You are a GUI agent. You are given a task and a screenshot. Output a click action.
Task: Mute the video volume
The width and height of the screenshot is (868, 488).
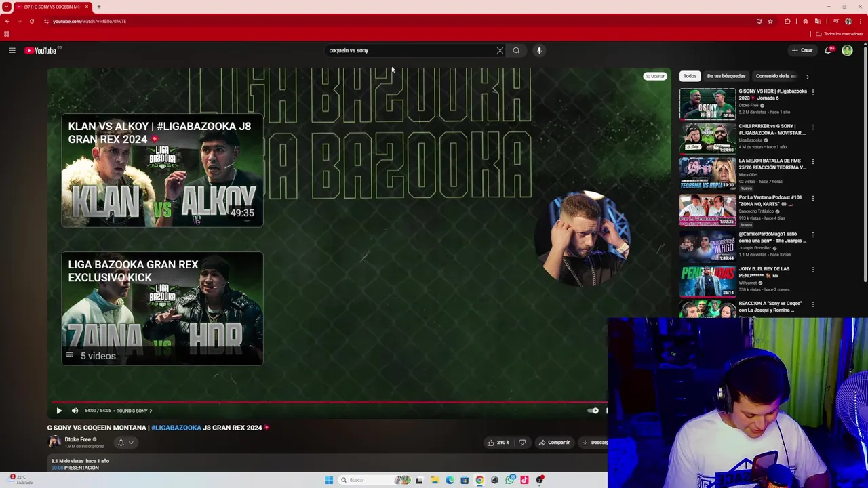[75, 411]
